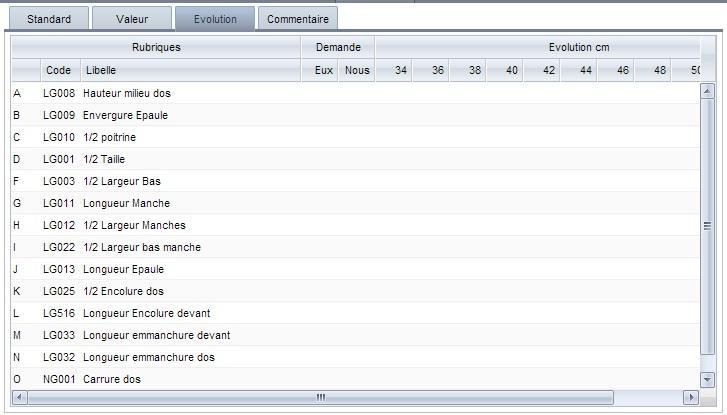Select the Hauteur milieu dos row

click(x=127, y=93)
